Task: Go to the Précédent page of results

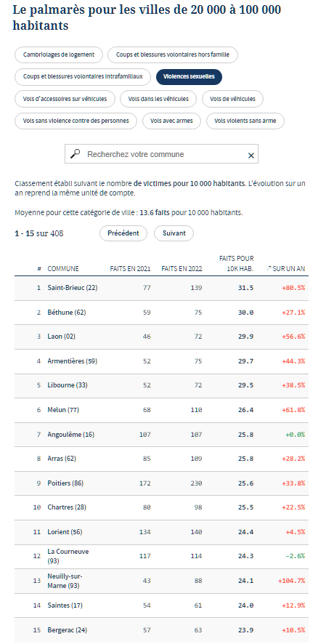Action: point(123,233)
